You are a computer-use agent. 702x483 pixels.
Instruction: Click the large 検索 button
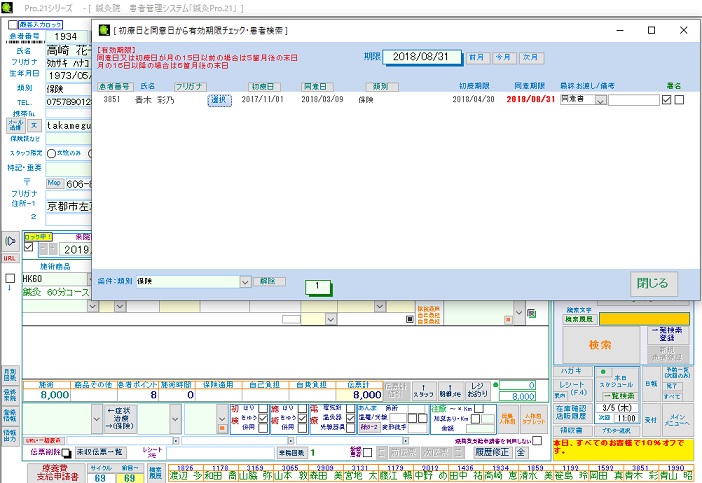(600, 345)
